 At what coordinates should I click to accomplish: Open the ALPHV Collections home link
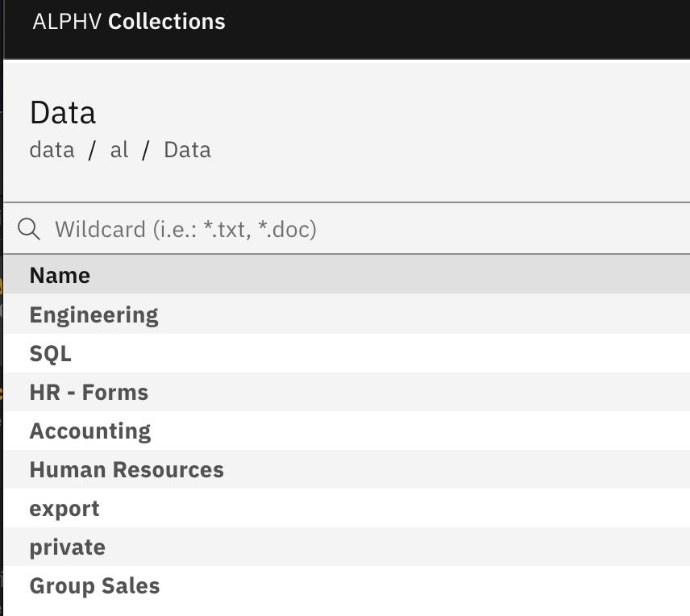pos(129,22)
